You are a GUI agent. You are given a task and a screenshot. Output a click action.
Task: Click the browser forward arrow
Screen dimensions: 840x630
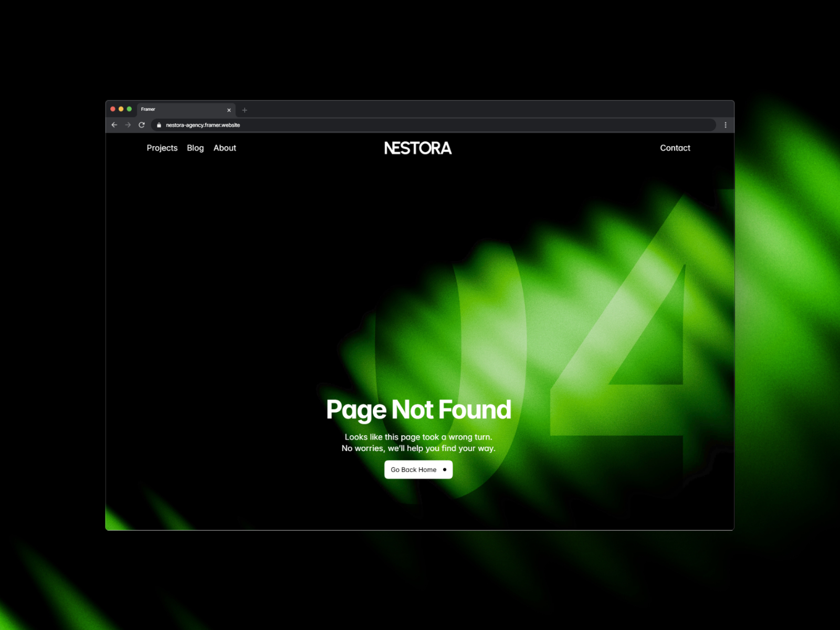click(x=128, y=125)
